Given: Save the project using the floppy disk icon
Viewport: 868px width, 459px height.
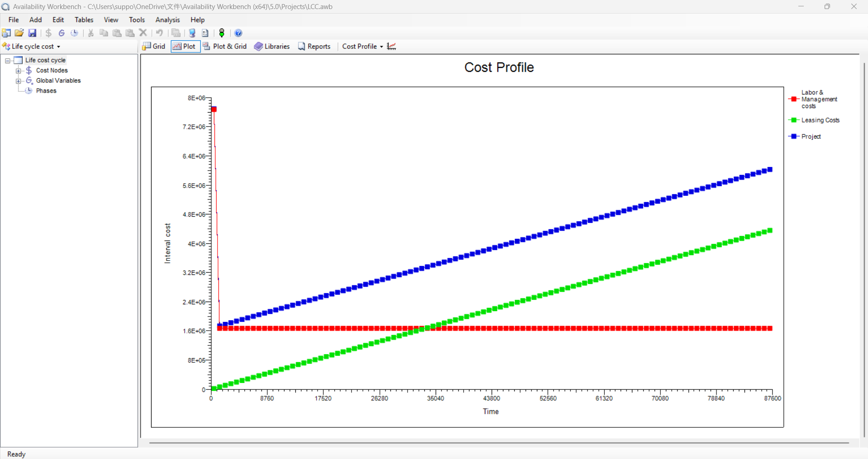Looking at the screenshot, I should click(x=32, y=33).
